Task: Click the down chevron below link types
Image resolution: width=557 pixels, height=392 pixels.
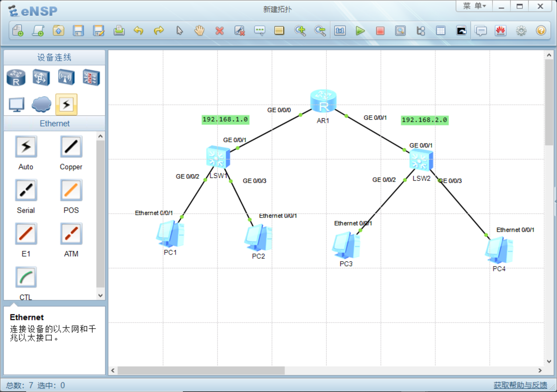Action: pyautogui.click(x=100, y=295)
